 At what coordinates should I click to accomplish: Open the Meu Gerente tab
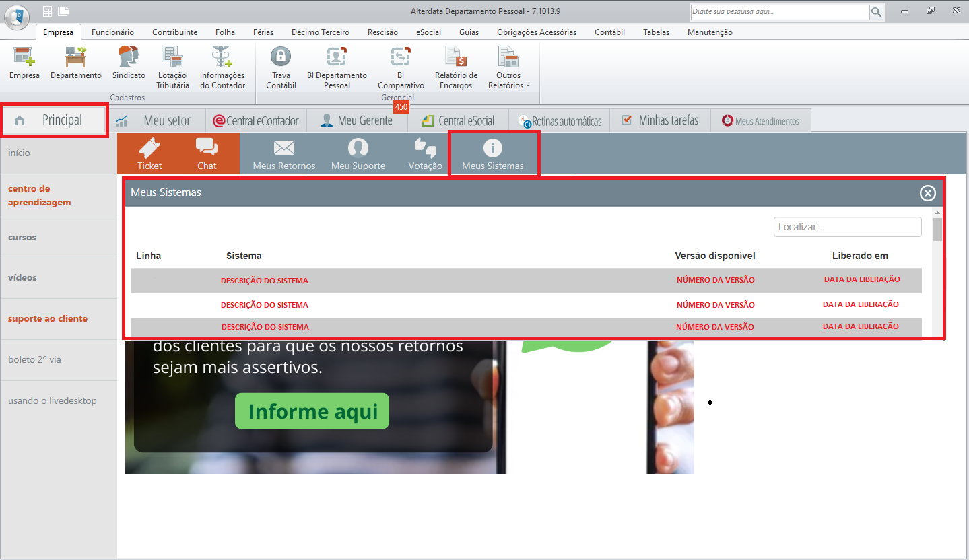(x=357, y=120)
